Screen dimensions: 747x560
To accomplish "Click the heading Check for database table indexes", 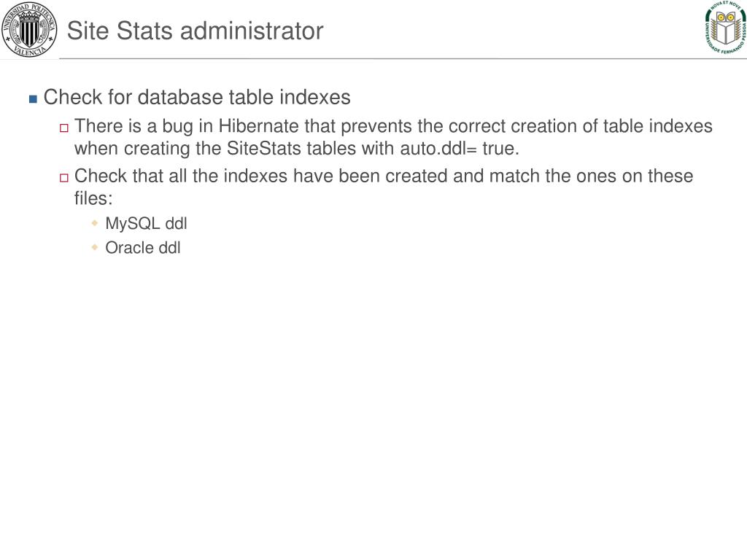I will [x=197, y=97].
